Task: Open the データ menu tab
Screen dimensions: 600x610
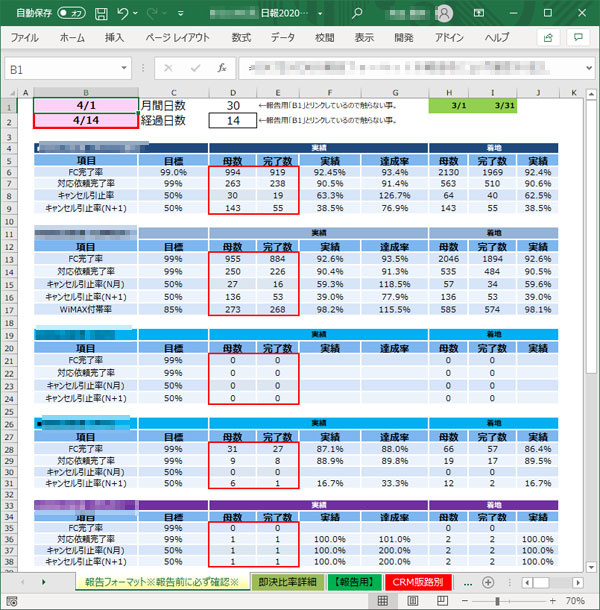Action: [x=282, y=37]
